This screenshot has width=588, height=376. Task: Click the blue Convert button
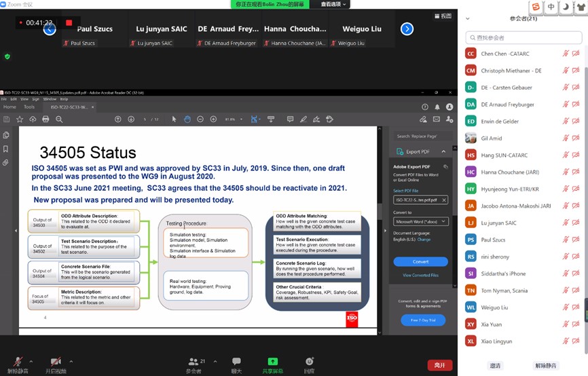pyautogui.click(x=420, y=261)
